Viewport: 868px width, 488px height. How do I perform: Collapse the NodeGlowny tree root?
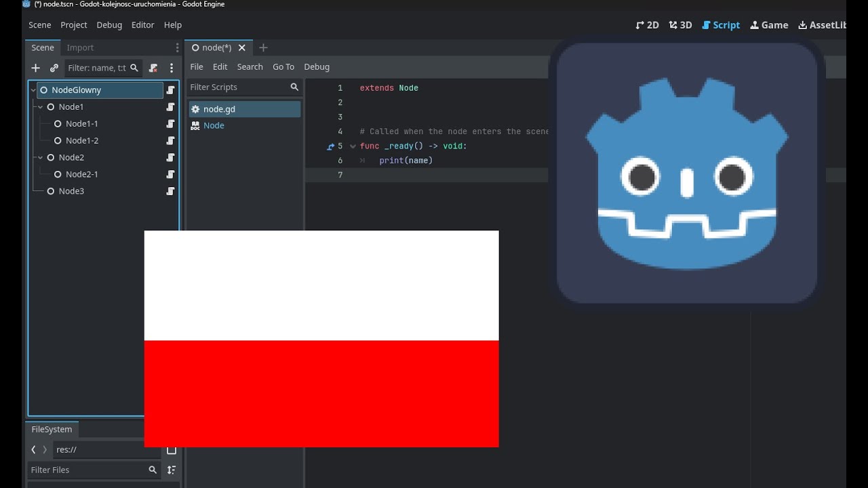click(33, 90)
